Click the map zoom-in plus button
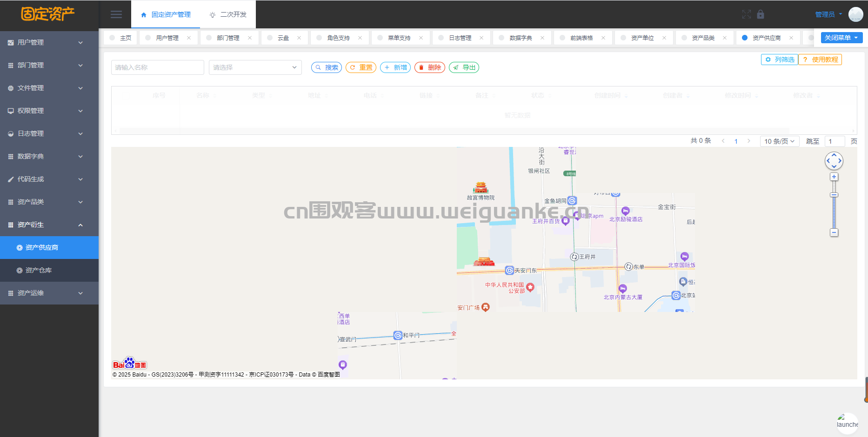Viewport: 868px width, 437px height. click(834, 177)
